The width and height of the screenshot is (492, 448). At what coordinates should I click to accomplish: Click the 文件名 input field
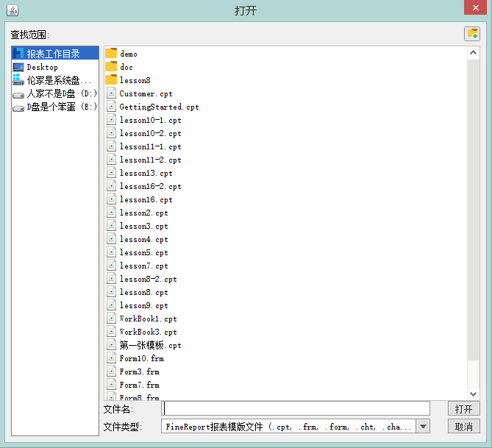[x=296, y=409]
